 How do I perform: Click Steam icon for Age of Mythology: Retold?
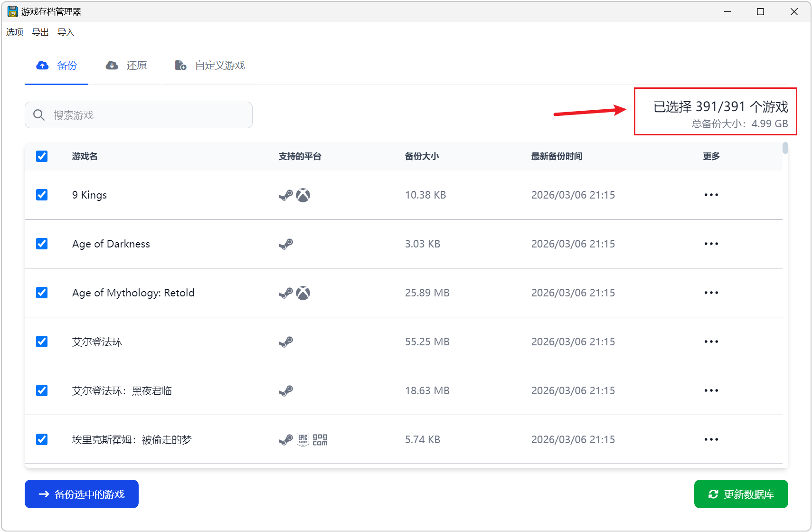pyautogui.click(x=286, y=293)
